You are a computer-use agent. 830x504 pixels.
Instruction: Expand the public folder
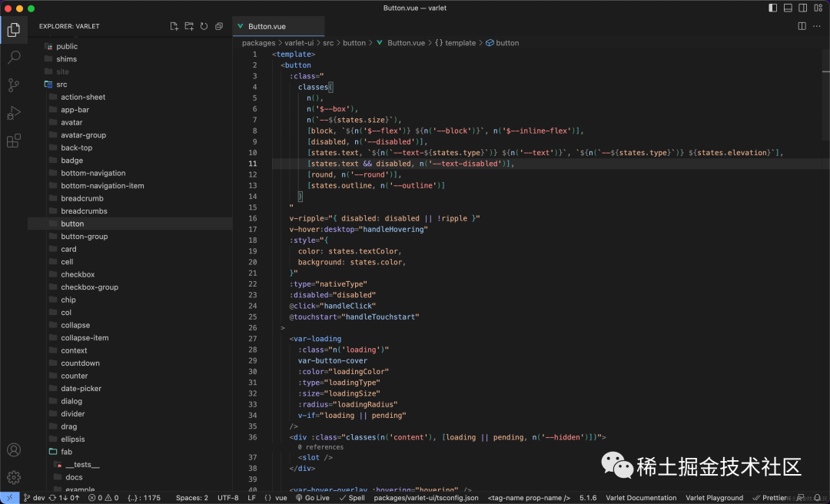point(67,46)
